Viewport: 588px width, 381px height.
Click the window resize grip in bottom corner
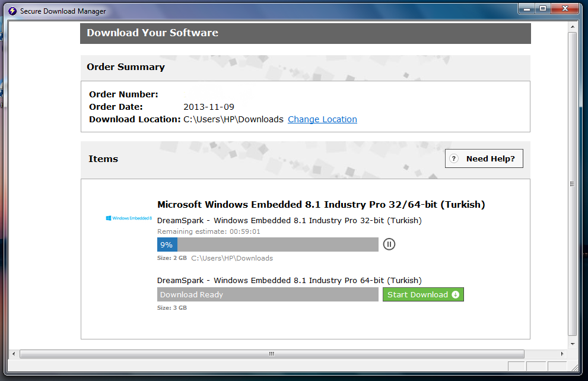(x=574, y=367)
